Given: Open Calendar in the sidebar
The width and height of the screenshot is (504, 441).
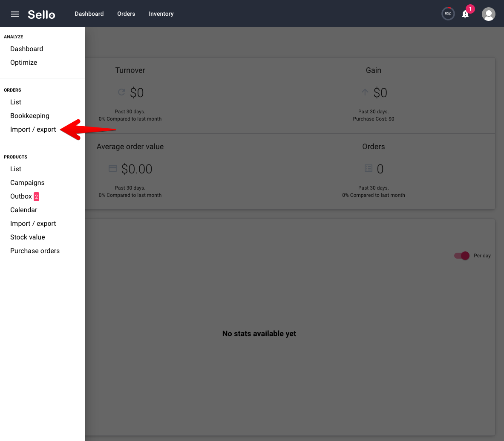Looking at the screenshot, I should pos(24,210).
